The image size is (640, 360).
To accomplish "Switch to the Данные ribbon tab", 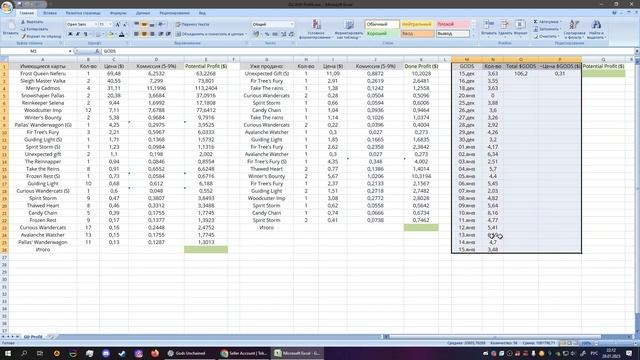I will tap(143, 13).
